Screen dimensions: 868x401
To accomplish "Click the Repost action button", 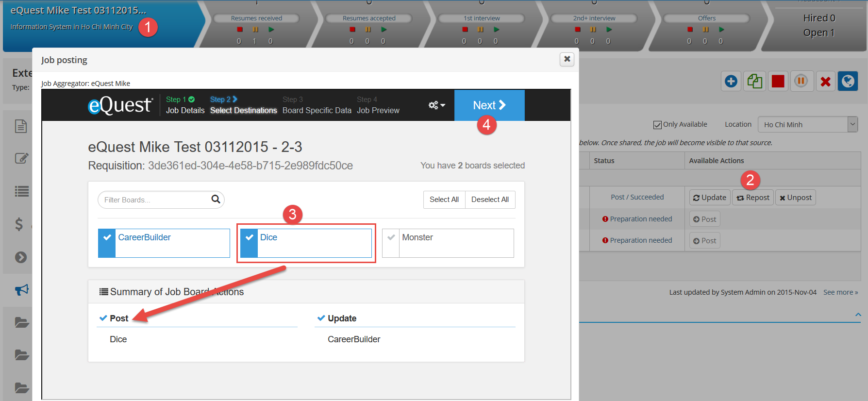I will click(x=753, y=198).
